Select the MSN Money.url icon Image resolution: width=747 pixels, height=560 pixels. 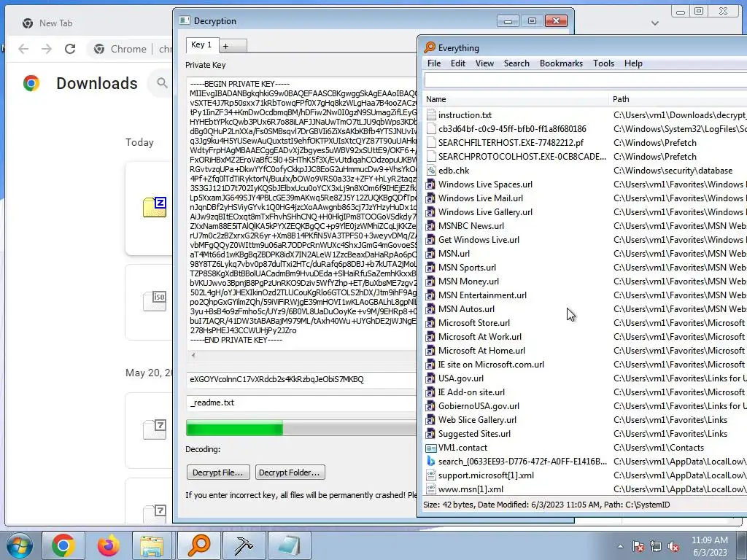coord(430,281)
